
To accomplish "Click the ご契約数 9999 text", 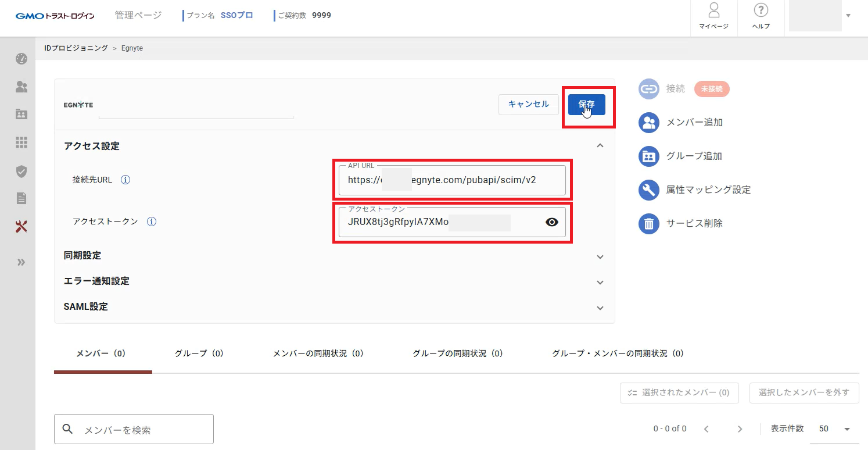I will click(x=304, y=16).
